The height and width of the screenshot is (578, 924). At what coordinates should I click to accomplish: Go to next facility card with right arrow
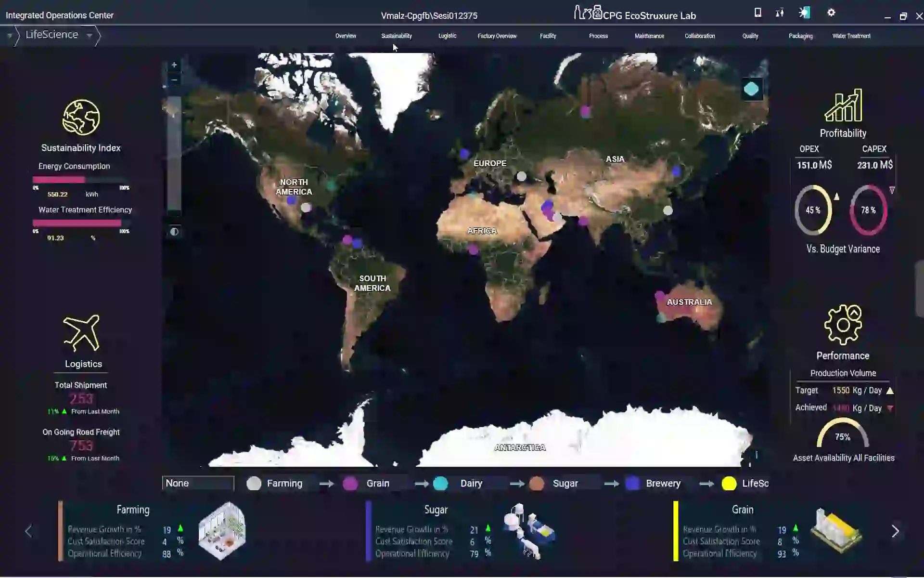click(x=895, y=531)
